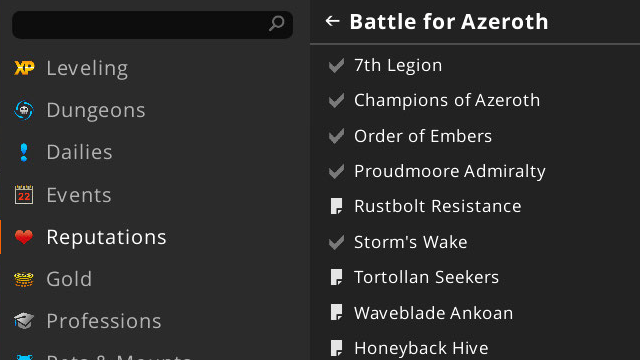Image resolution: width=640 pixels, height=360 pixels.
Task: Click the checkmark next to 7th Legion
Action: (336, 65)
